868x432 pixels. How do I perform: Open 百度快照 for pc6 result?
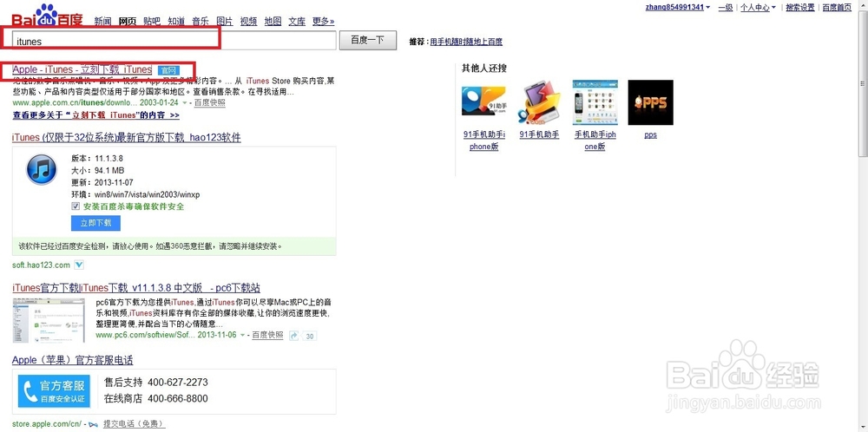267,335
